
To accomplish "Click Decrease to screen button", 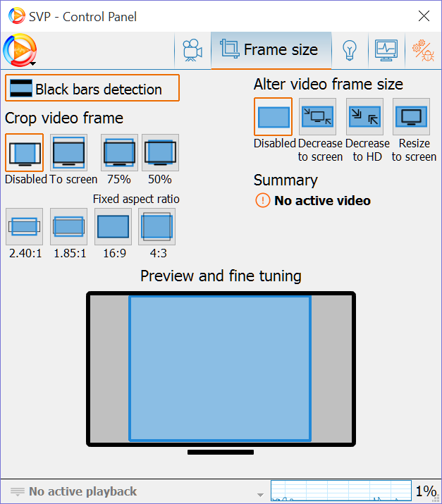I will (317, 117).
